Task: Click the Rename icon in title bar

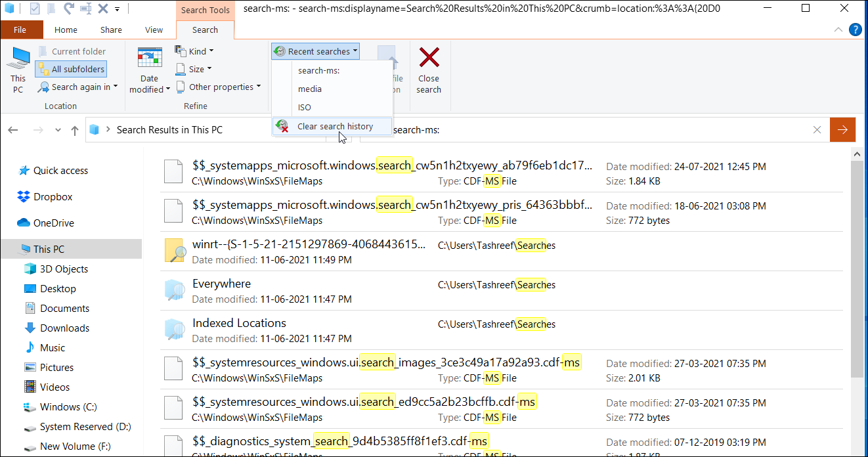Action: 85,9
